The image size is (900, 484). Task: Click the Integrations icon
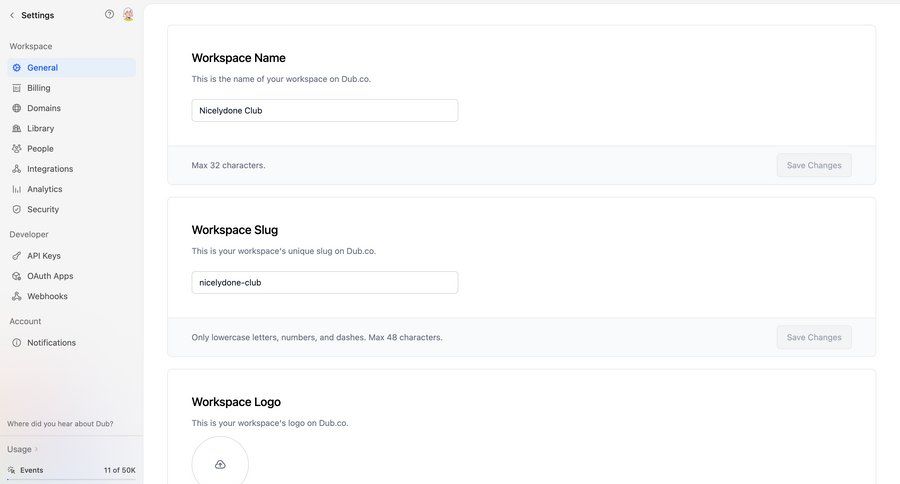[x=17, y=169]
